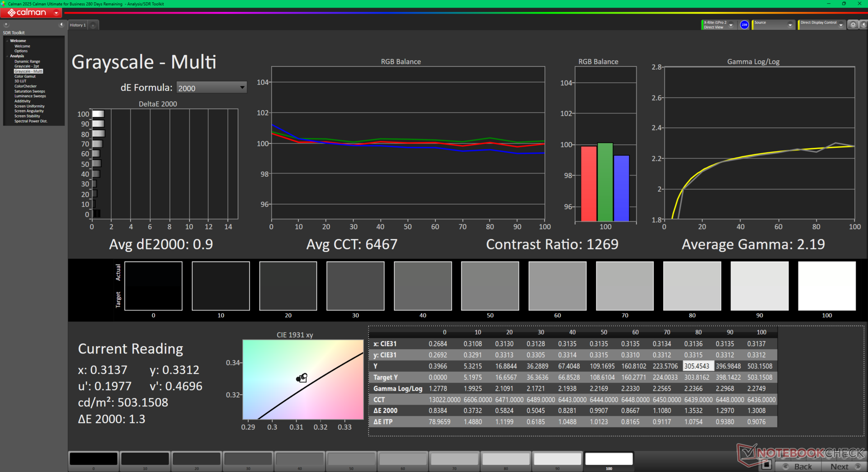Collapse the SDR Toolkit sidebar arrow
Viewport: 868px width, 472px height.
pos(61,24)
